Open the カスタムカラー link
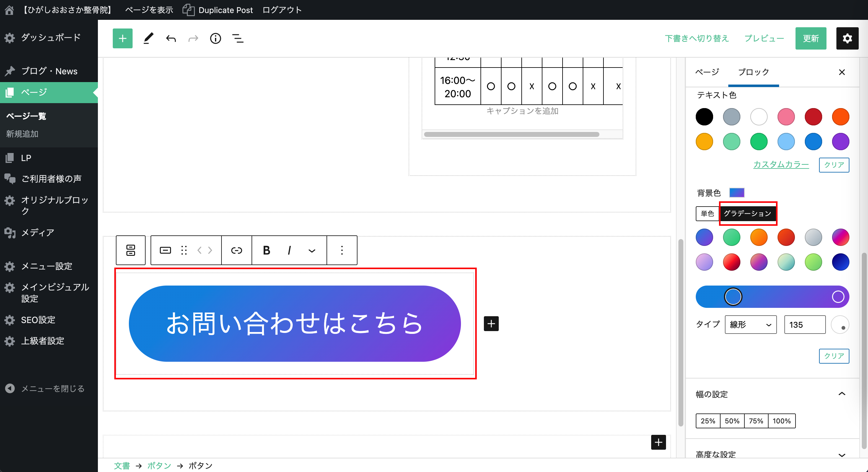The width and height of the screenshot is (868, 472). pos(781,164)
